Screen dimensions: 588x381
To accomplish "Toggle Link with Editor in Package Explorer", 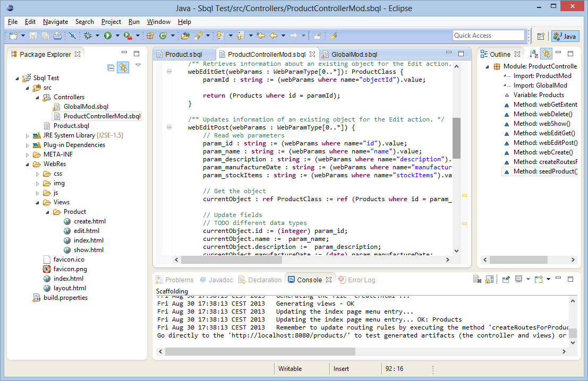I will click(123, 67).
